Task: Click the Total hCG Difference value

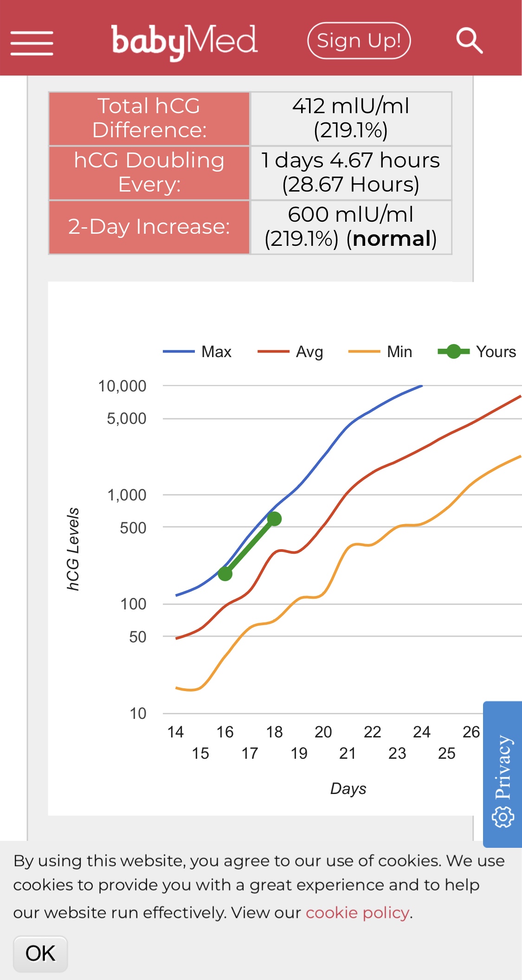Action: tap(350, 118)
